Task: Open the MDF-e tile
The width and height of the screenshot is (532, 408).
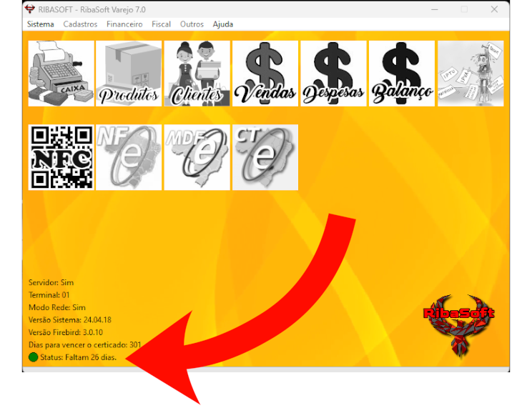Action: click(197, 157)
